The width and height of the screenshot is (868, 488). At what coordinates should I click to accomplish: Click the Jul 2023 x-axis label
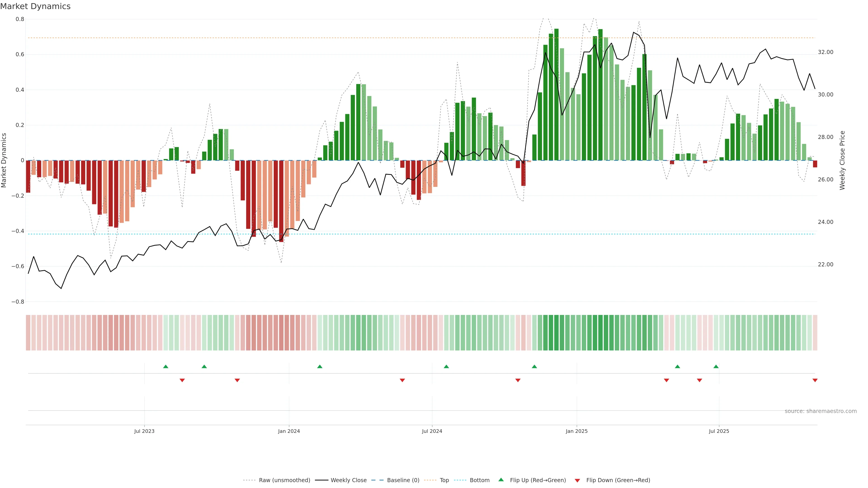[144, 431]
